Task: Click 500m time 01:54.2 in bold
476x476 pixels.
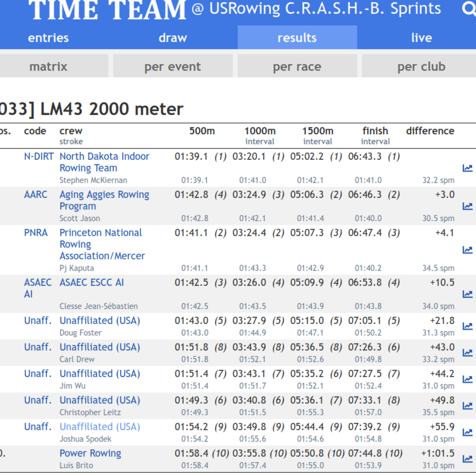Action: tap(191, 427)
